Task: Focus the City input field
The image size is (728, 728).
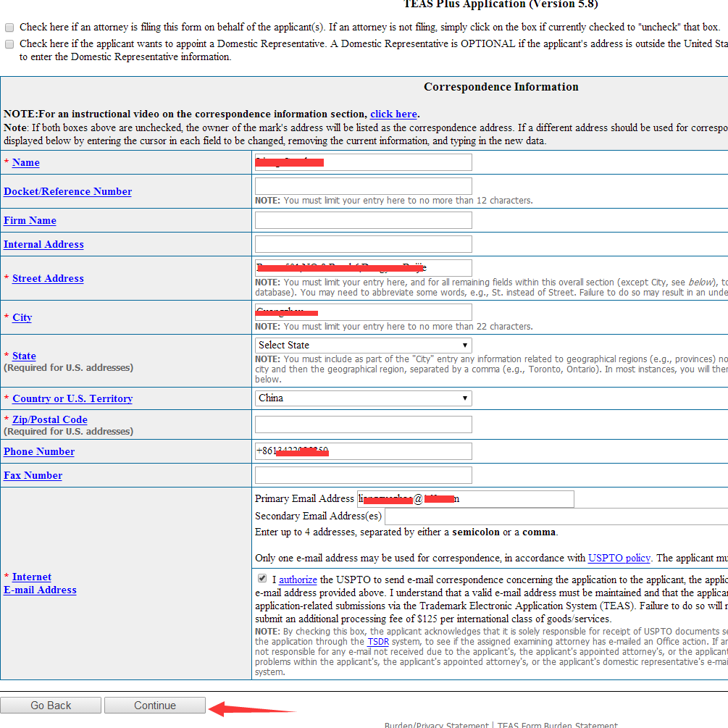Action: tap(363, 312)
